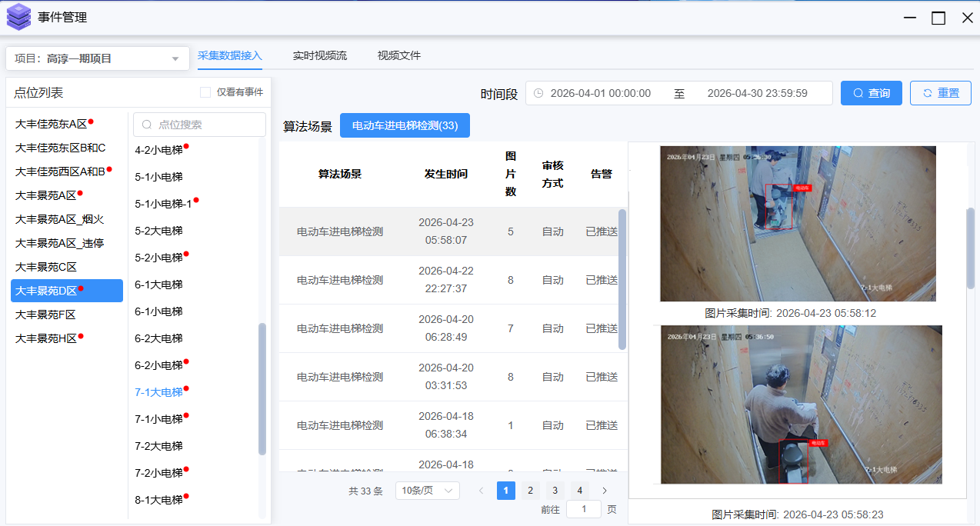Select page 1 in pagination
Screen dimensions: 980x526
click(506, 491)
